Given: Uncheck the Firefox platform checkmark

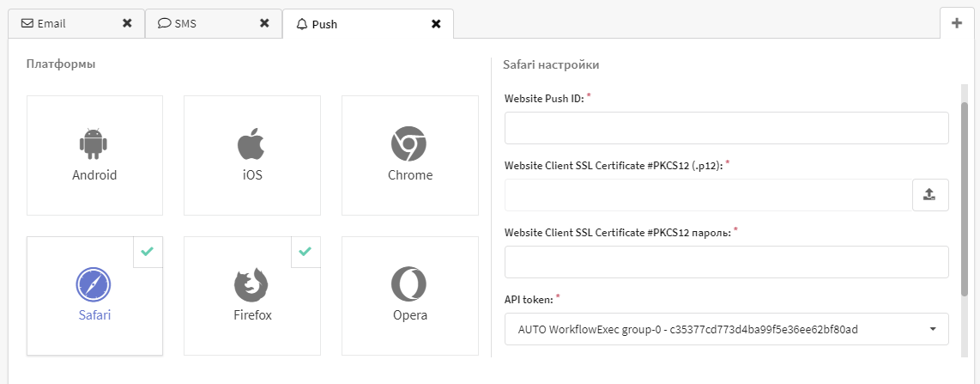Looking at the screenshot, I should [x=305, y=252].
